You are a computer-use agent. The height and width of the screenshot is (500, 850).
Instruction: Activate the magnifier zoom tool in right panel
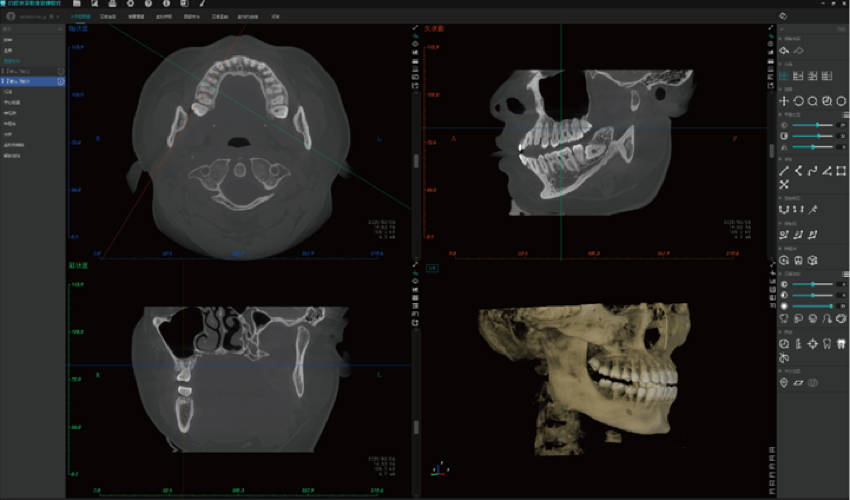[813, 101]
